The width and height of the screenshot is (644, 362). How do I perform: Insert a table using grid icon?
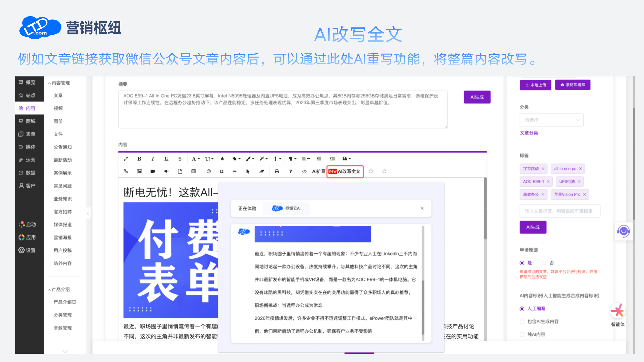point(193,171)
